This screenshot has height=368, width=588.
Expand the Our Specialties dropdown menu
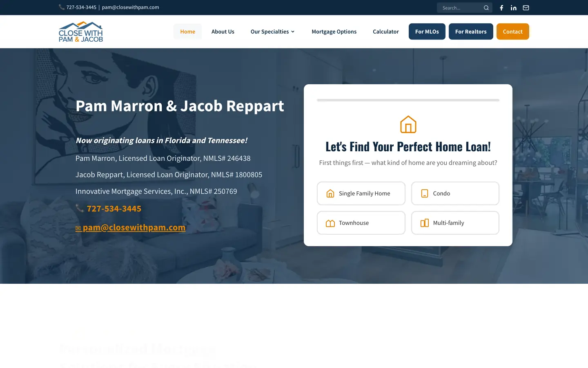tap(272, 31)
